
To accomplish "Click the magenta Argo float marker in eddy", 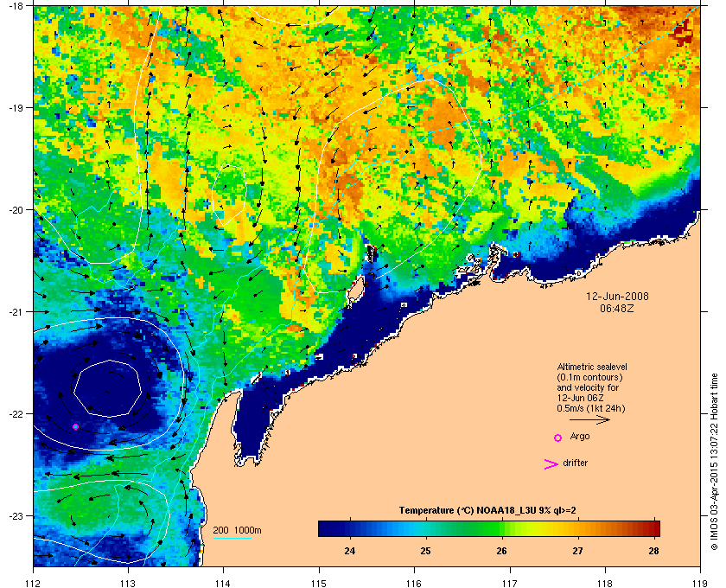I will click(x=75, y=426).
